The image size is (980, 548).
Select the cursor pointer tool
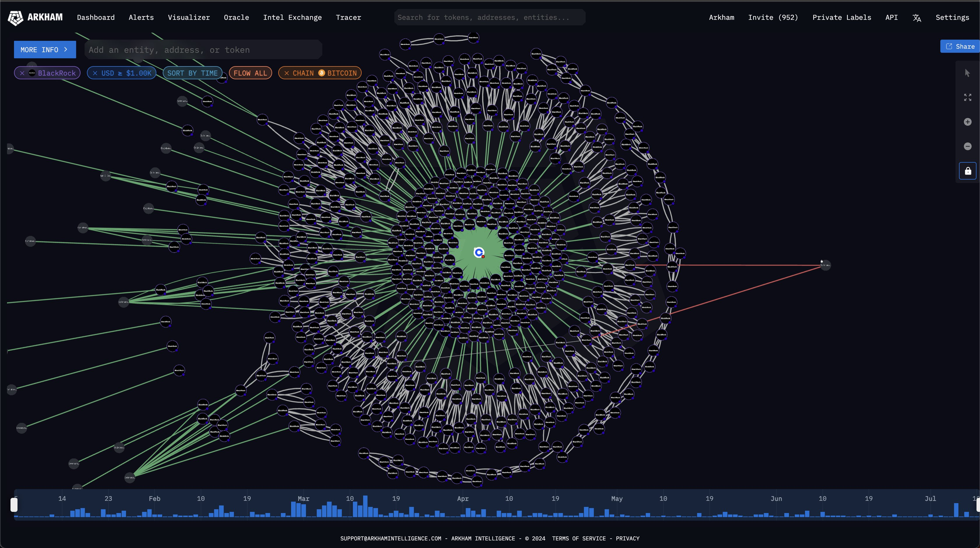(967, 73)
